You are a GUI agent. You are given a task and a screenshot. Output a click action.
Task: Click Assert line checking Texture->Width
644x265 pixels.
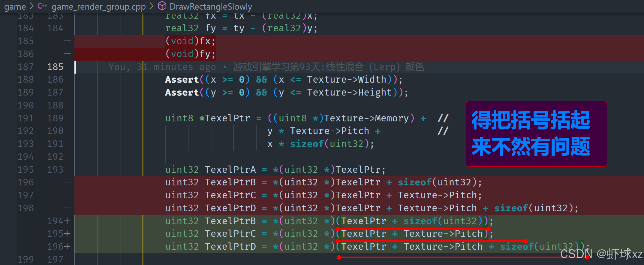[284, 80]
